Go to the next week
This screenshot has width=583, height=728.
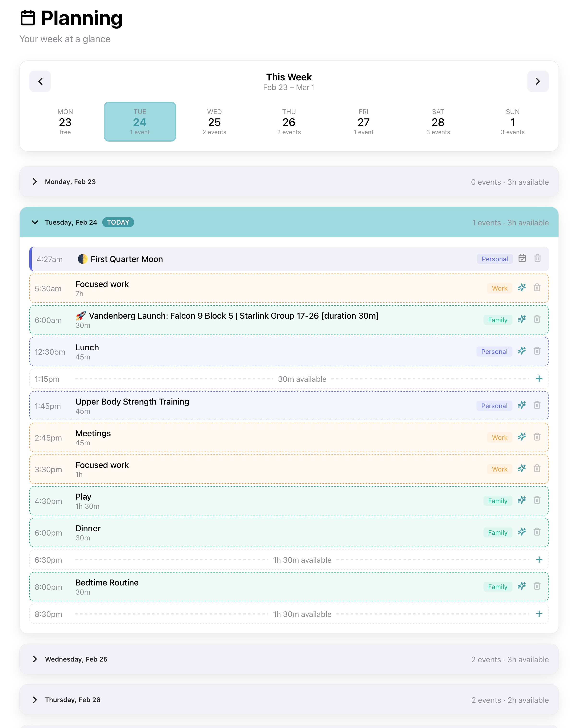(x=538, y=81)
